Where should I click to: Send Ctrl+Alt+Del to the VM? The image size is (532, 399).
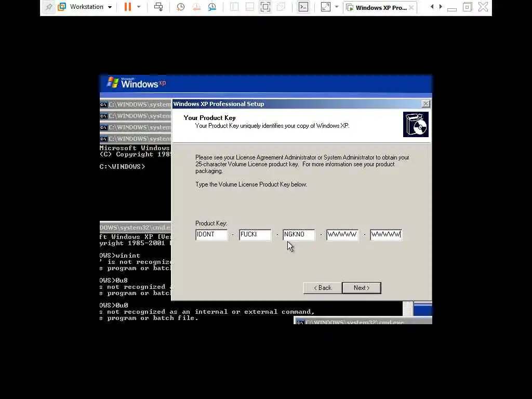158,7
